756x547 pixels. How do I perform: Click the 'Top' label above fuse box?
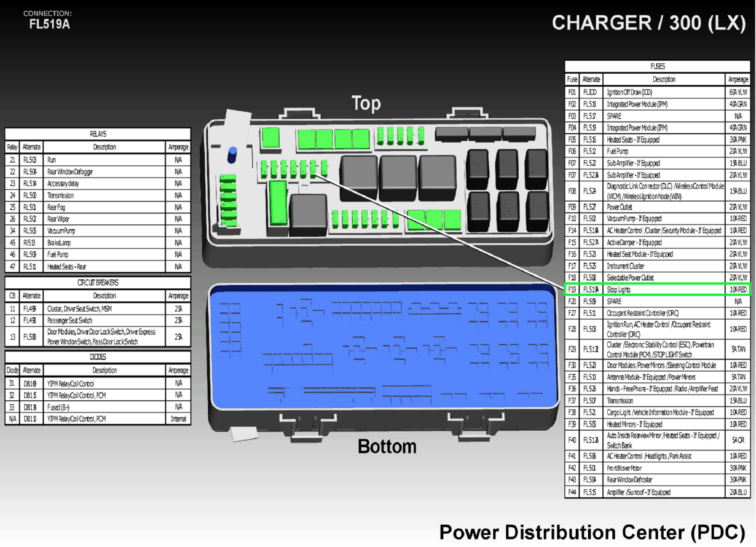point(366,103)
